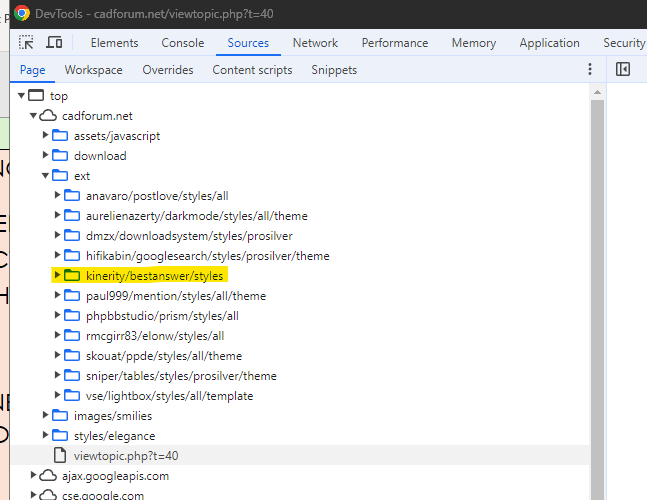Viewport: 647px width, 500px height.
Task: Expand the cse.google.com domain arrow
Action: (33, 495)
